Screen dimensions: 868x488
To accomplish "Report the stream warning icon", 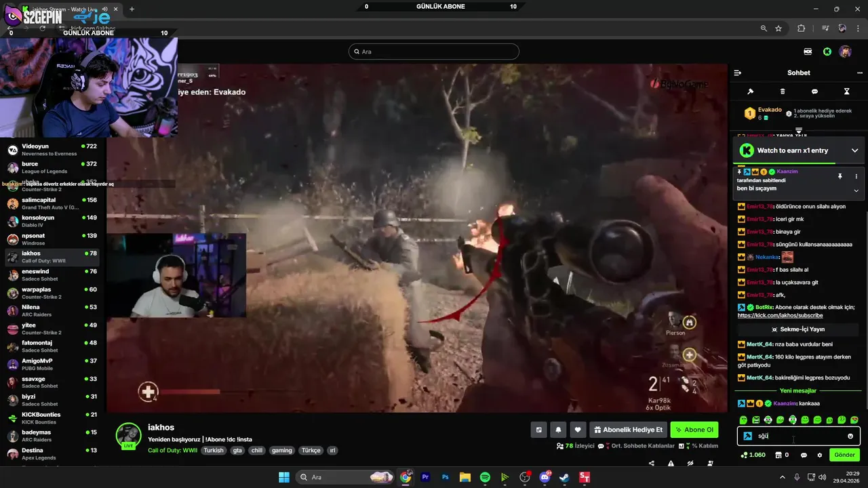I will (x=671, y=464).
